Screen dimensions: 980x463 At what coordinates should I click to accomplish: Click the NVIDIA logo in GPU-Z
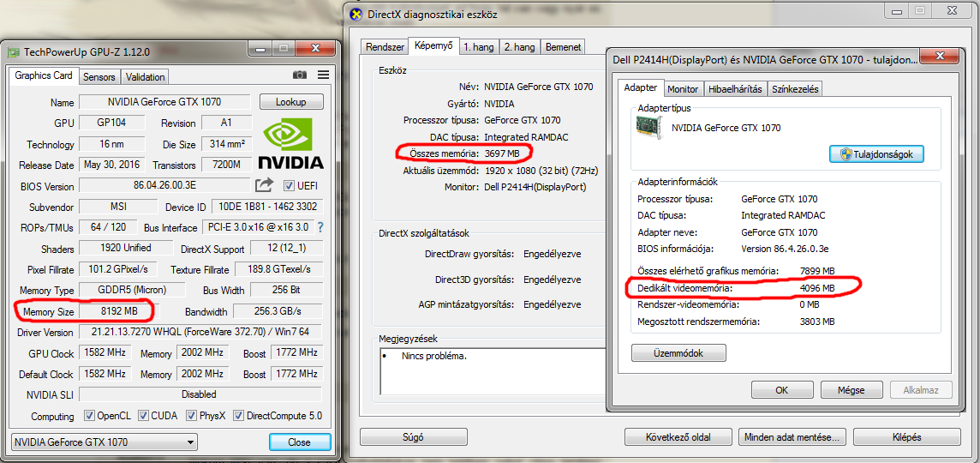[x=293, y=145]
